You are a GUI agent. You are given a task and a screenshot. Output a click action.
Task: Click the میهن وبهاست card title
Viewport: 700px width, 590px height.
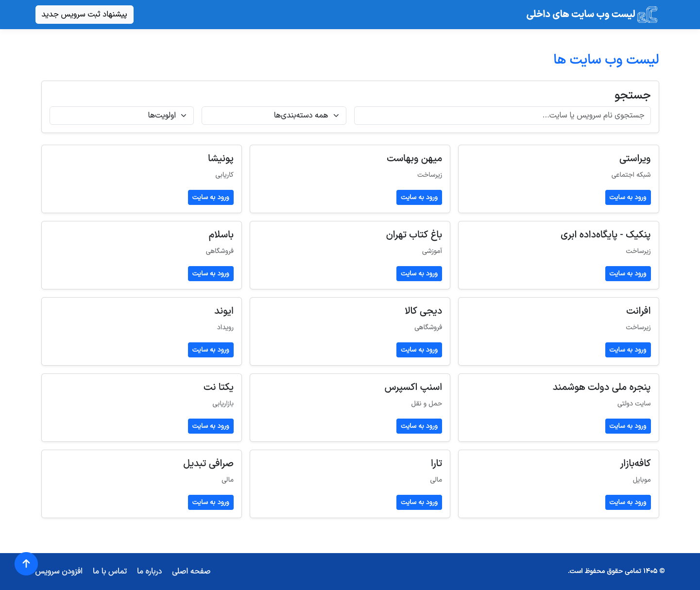[414, 158]
